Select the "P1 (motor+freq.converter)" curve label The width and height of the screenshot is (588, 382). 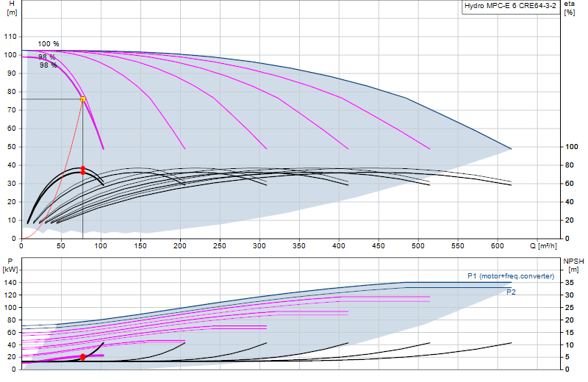(x=511, y=276)
